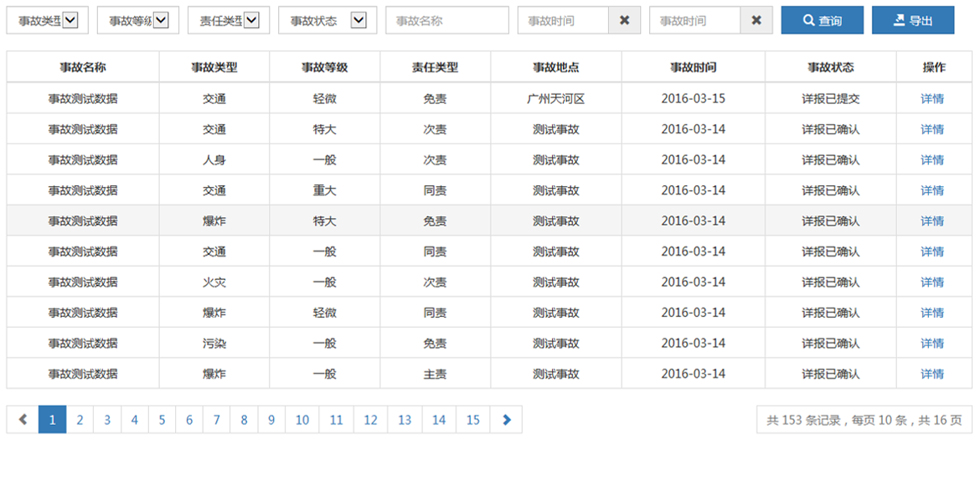Screen dimensions: 980x503
Task: Click the 事故类型 column header
Action: pos(214,68)
